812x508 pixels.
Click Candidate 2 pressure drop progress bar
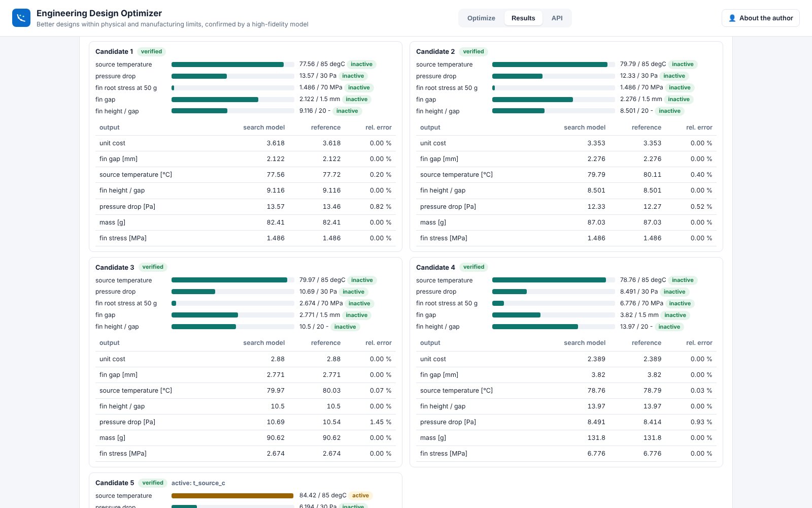554,76
